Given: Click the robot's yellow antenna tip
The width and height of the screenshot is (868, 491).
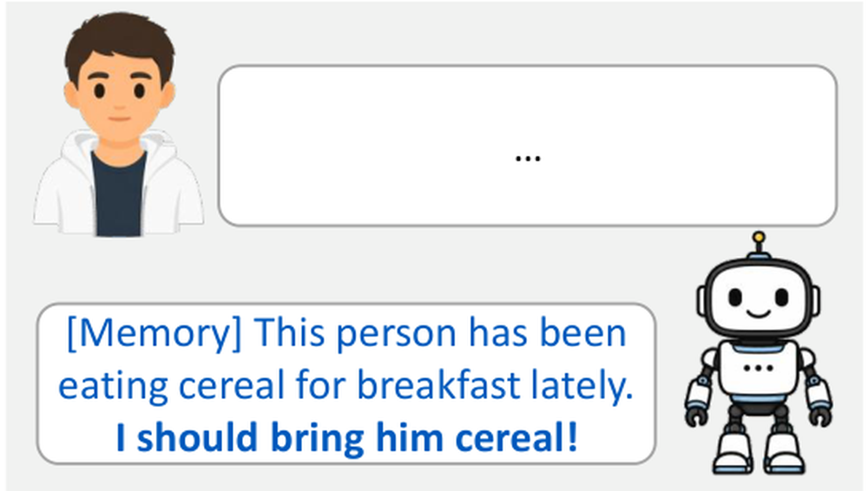Looking at the screenshot, I should 759,238.
